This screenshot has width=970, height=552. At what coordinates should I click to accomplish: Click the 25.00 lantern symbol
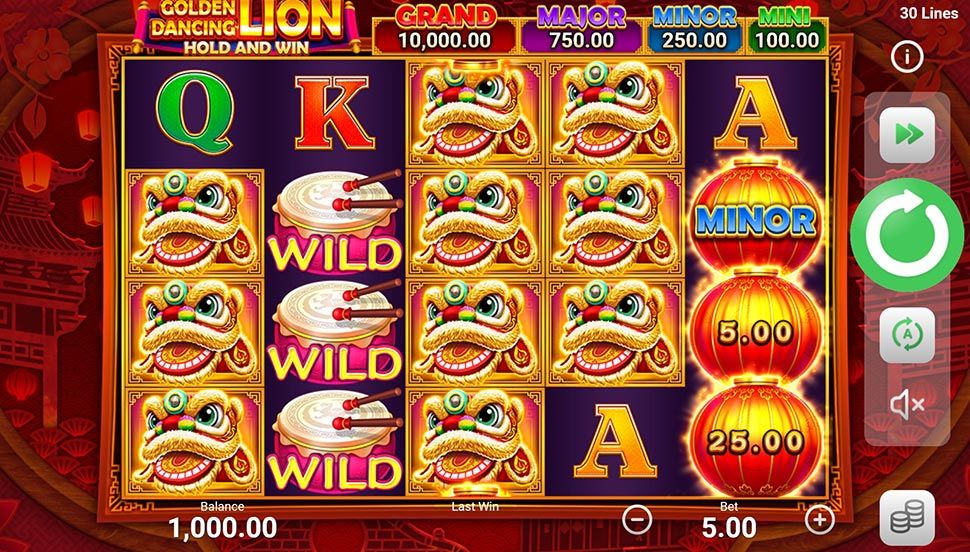pyautogui.click(x=756, y=441)
